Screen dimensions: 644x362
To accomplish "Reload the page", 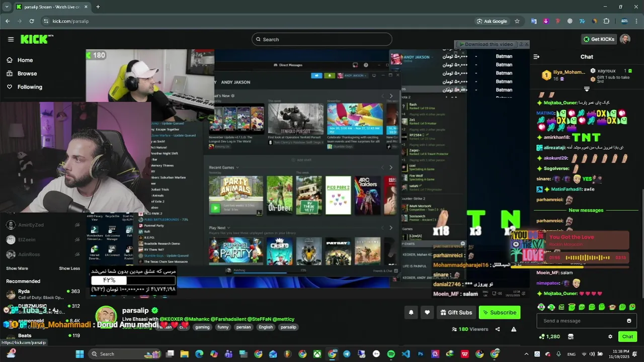I will click(32, 21).
